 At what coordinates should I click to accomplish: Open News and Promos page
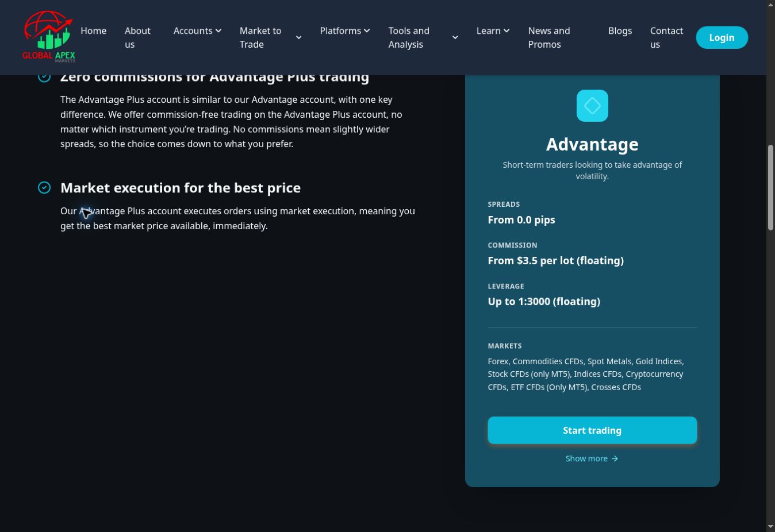(x=549, y=37)
